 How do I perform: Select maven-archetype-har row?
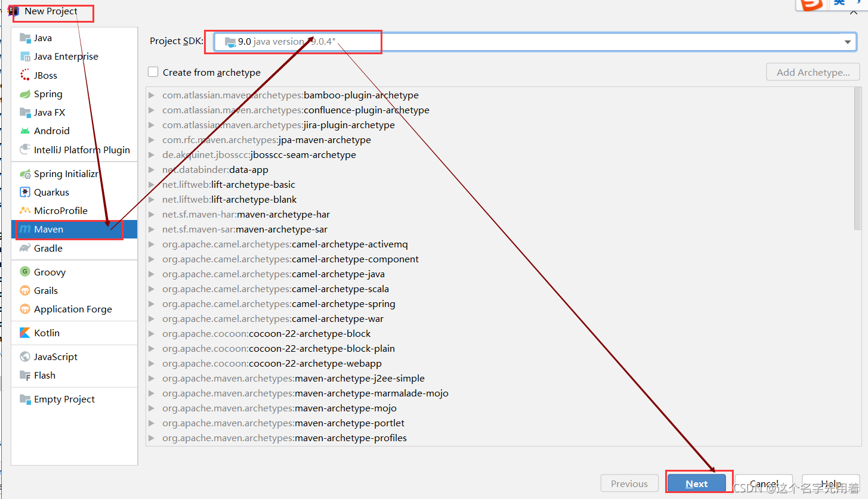point(500,215)
